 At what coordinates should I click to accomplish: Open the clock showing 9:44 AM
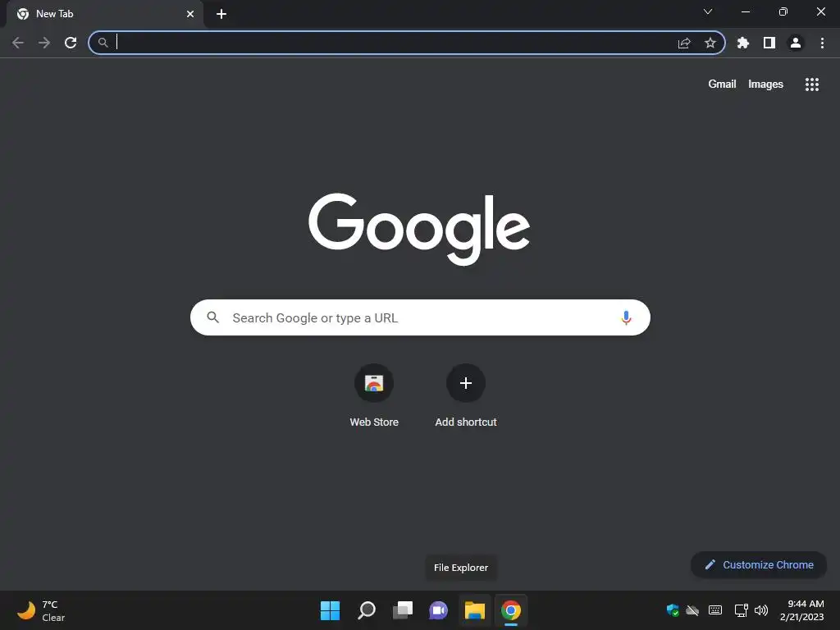(x=801, y=610)
